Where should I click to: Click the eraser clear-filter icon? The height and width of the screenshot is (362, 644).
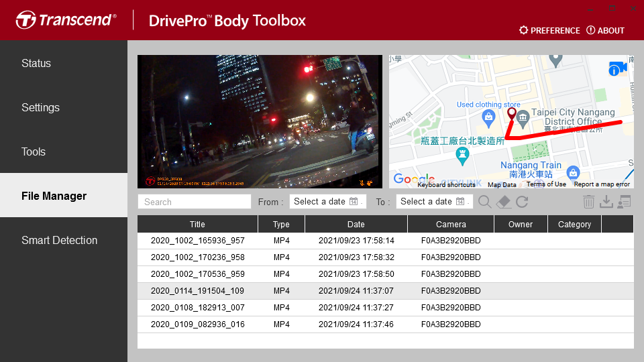504,202
